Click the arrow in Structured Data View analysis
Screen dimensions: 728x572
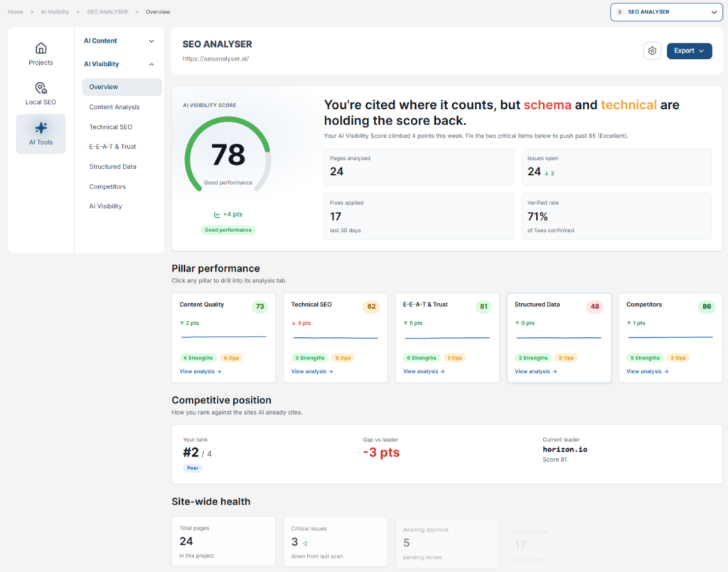[555, 371]
